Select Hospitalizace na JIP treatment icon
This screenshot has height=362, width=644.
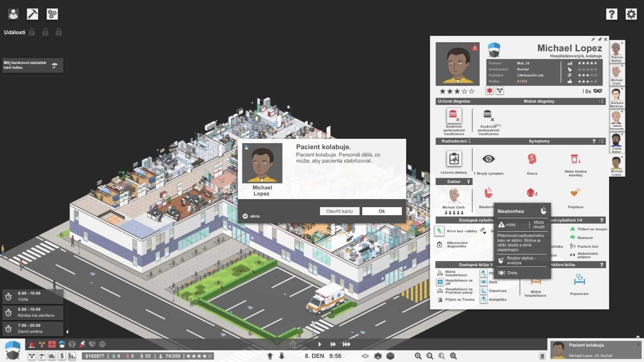440,282
